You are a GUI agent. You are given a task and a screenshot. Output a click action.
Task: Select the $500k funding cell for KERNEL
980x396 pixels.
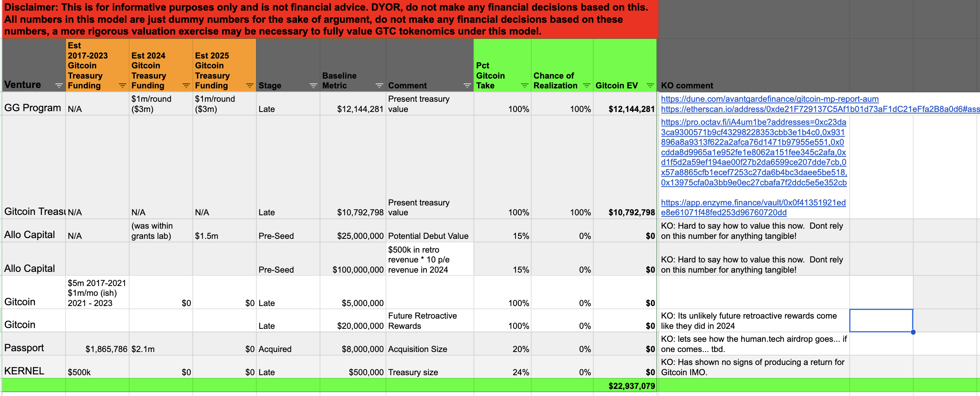click(x=97, y=367)
